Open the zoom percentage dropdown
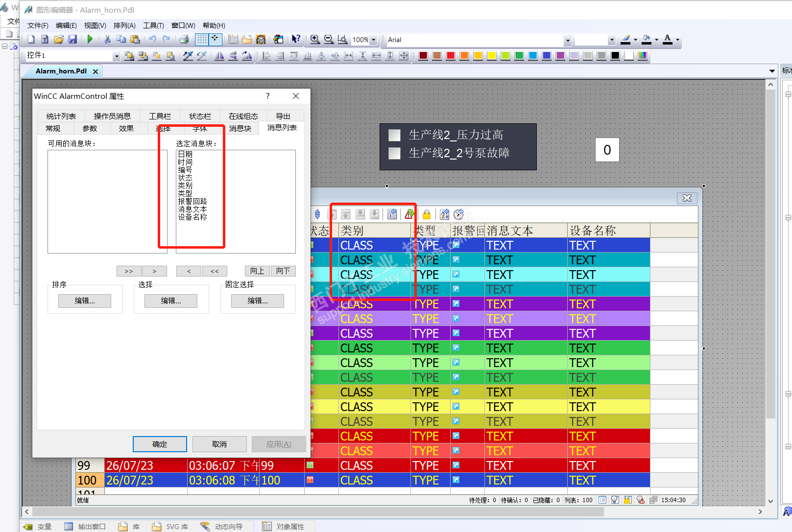Image resolution: width=792 pixels, height=532 pixels. tap(373, 40)
